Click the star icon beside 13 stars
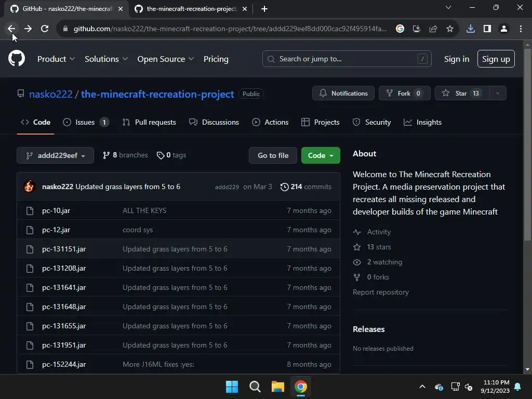532x399 pixels. pos(357,247)
